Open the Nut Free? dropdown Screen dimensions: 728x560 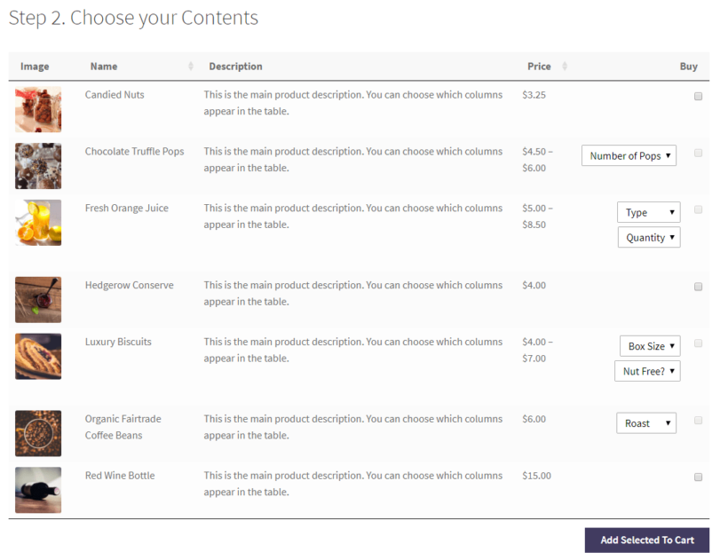647,371
